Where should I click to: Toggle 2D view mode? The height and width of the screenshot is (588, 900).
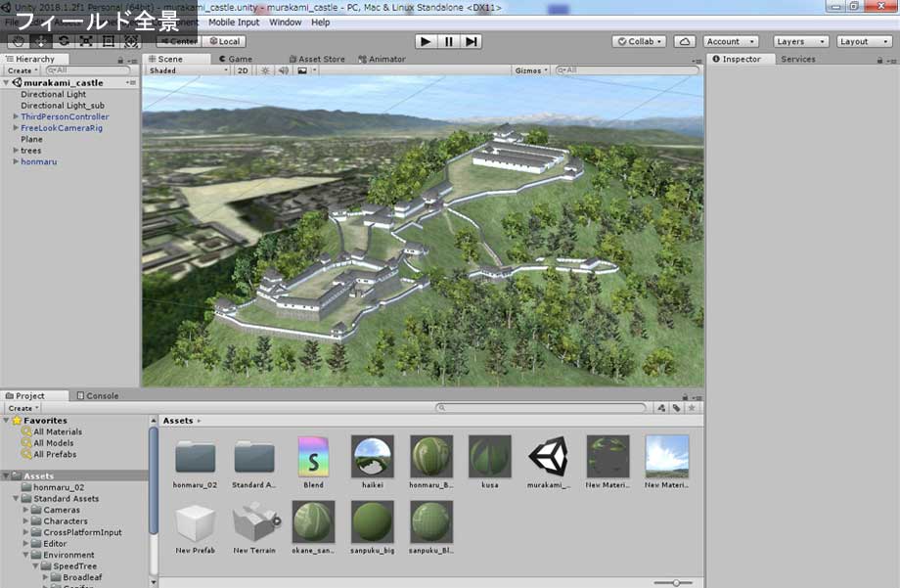[243, 70]
